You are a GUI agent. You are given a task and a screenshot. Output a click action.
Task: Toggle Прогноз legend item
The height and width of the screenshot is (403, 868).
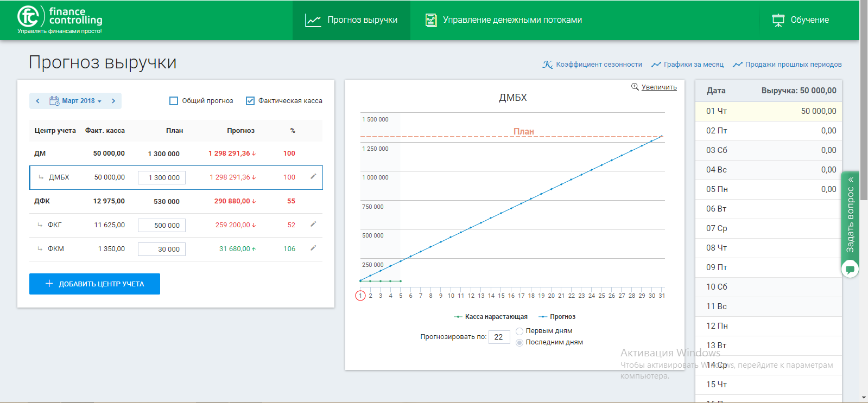[557, 317]
